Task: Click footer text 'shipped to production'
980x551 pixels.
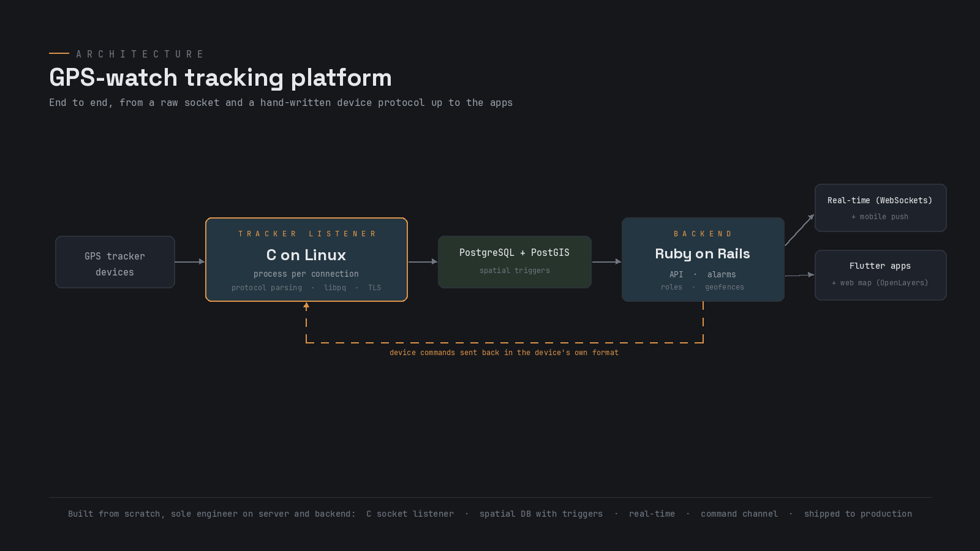Action: click(x=858, y=514)
